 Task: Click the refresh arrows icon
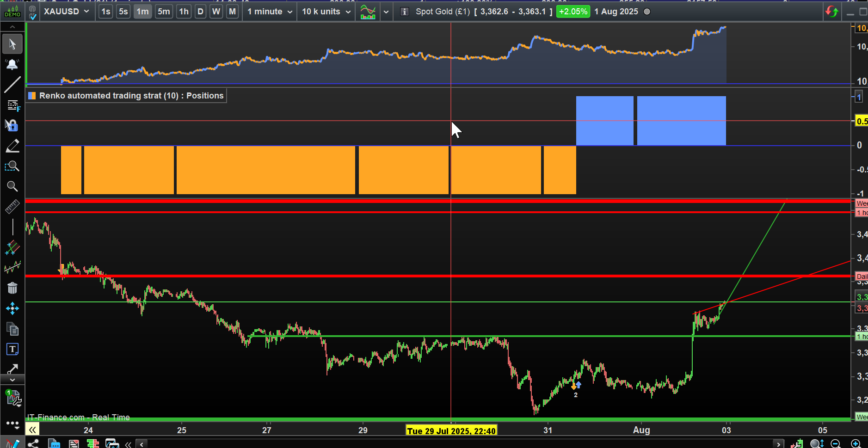coord(832,12)
